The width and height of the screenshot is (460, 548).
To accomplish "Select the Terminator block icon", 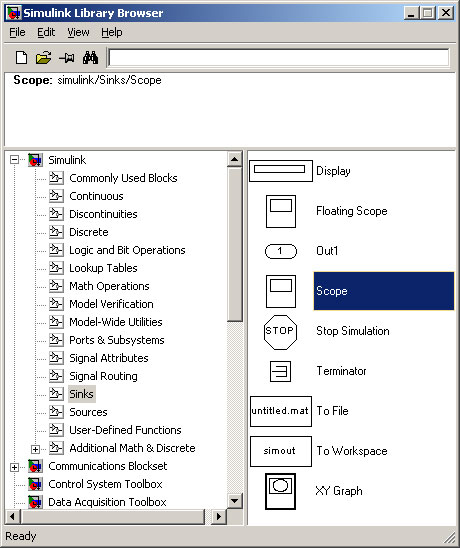I will coord(280,371).
